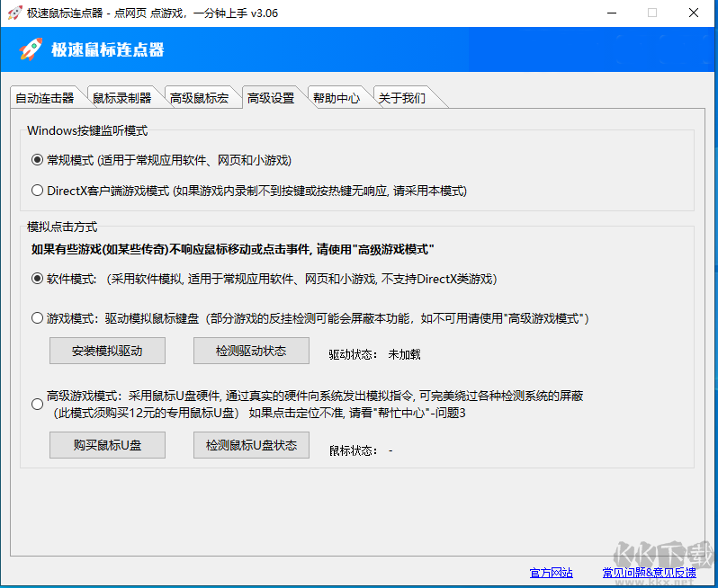Image resolution: width=718 pixels, height=588 pixels.
Task: Choose 高级游戏模式 radio button
Action: [x=37, y=405]
